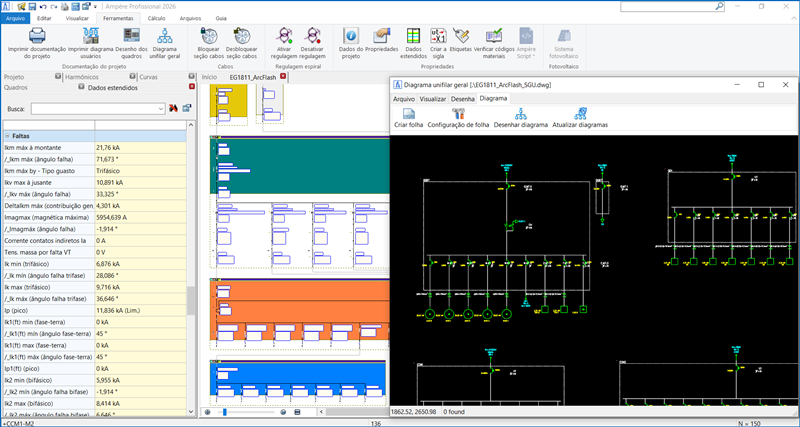Select the Harmônicos panel tab
The height and width of the screenshot is (427, 800).
point(81,76)
